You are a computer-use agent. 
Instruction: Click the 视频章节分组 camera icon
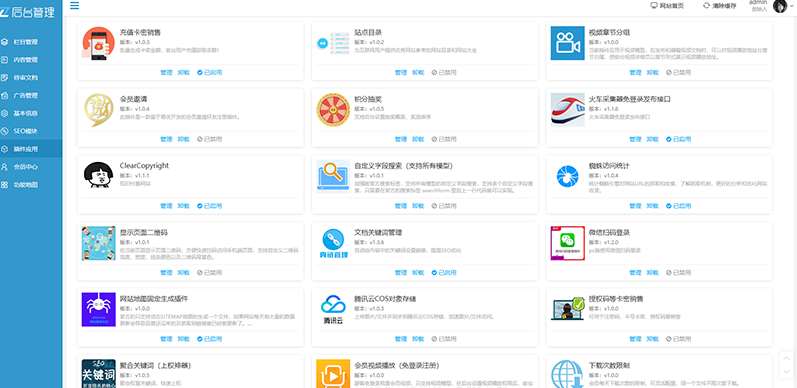pos(567,43)
